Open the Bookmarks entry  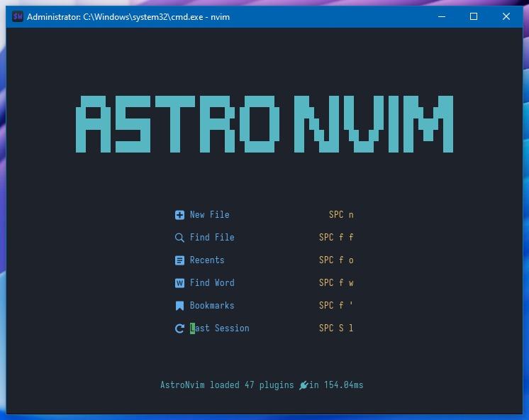[264, 305]
